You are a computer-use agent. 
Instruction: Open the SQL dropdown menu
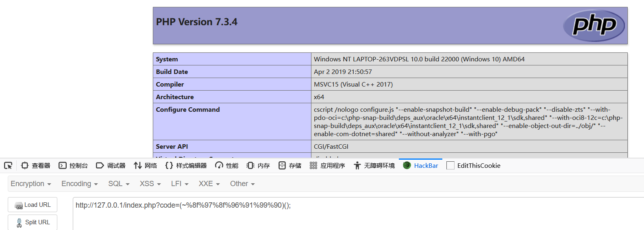pyautogui.click(x=119, y=184)
